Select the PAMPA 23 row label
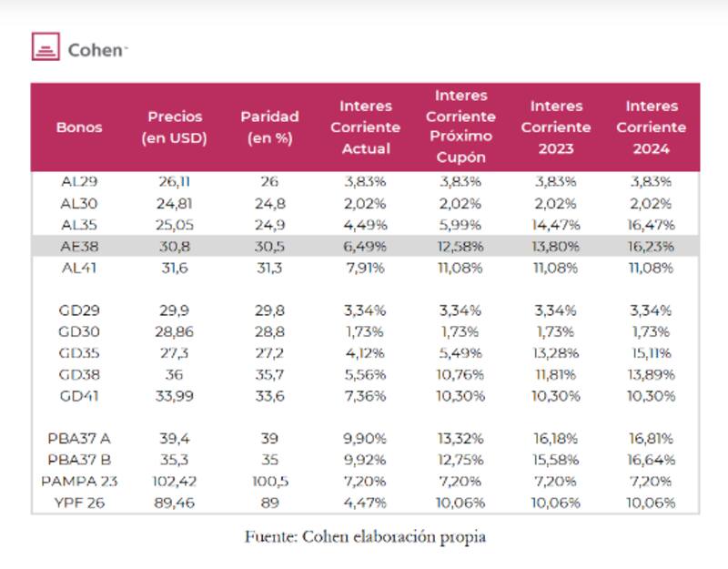728x569 pixels. coord(79,482)
